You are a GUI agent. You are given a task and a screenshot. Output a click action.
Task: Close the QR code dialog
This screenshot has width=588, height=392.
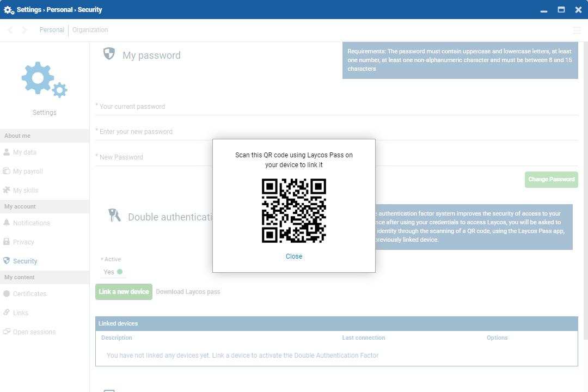(x=293, y=256)
